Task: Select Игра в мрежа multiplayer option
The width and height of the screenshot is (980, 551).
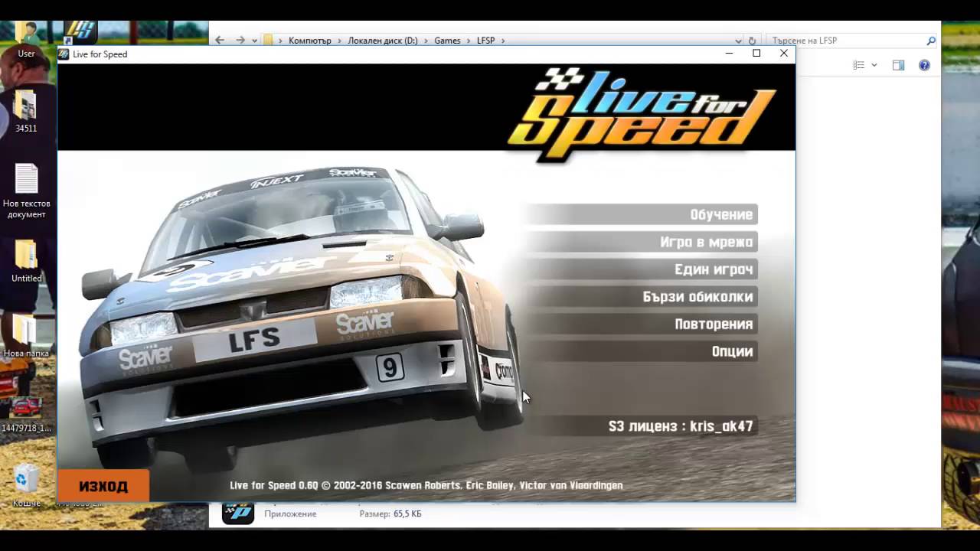Action: point(642,242)
